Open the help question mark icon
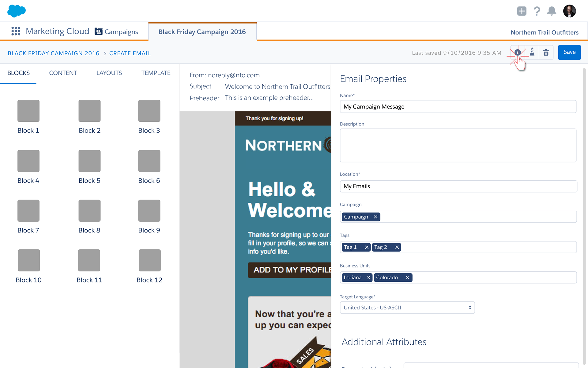 point(537,11)
